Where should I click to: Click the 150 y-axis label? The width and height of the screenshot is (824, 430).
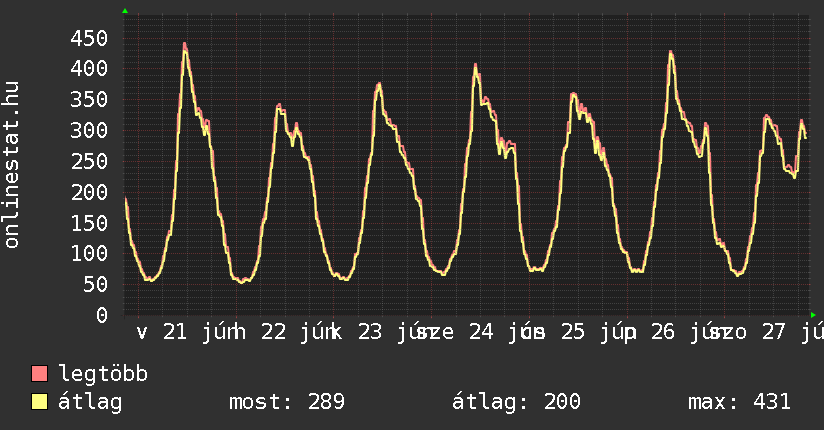(89, 223)
